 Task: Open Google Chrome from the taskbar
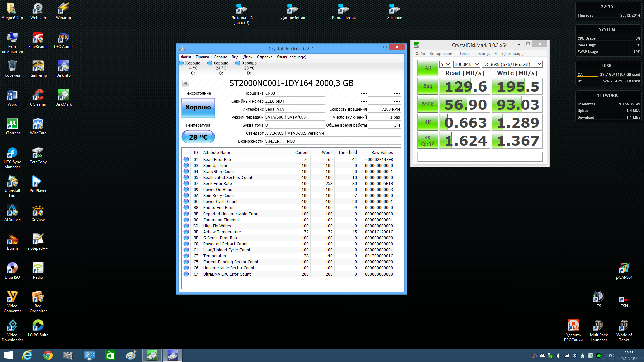tap(48, 355)
